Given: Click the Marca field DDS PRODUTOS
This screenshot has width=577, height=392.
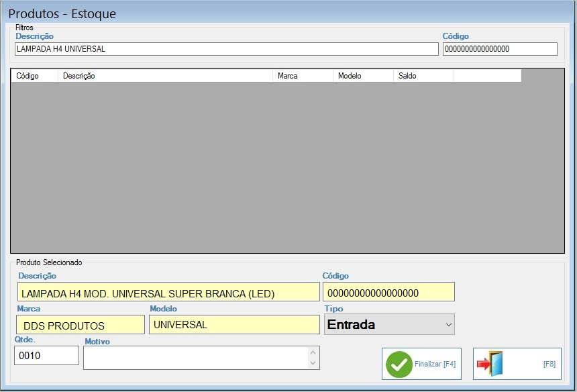Looking at the screenshot, I should pos(81,325).
